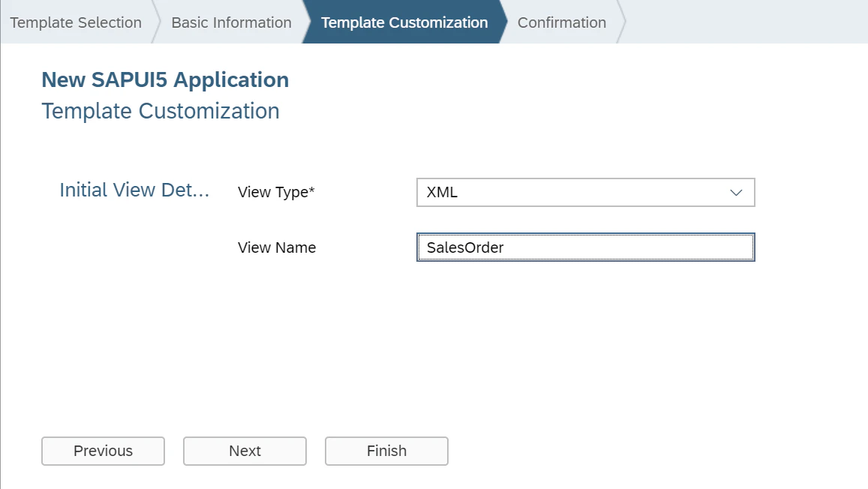
Task: Proceed with the Next button
Action: tap(245, 451)
